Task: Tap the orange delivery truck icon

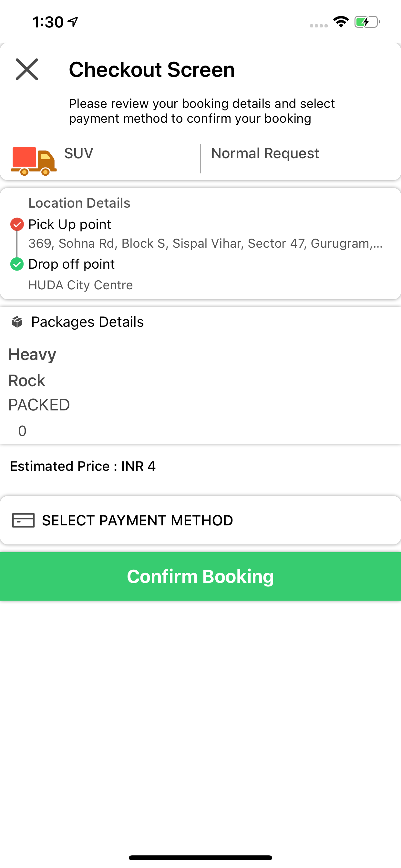Action: click(x=34, y=161)
